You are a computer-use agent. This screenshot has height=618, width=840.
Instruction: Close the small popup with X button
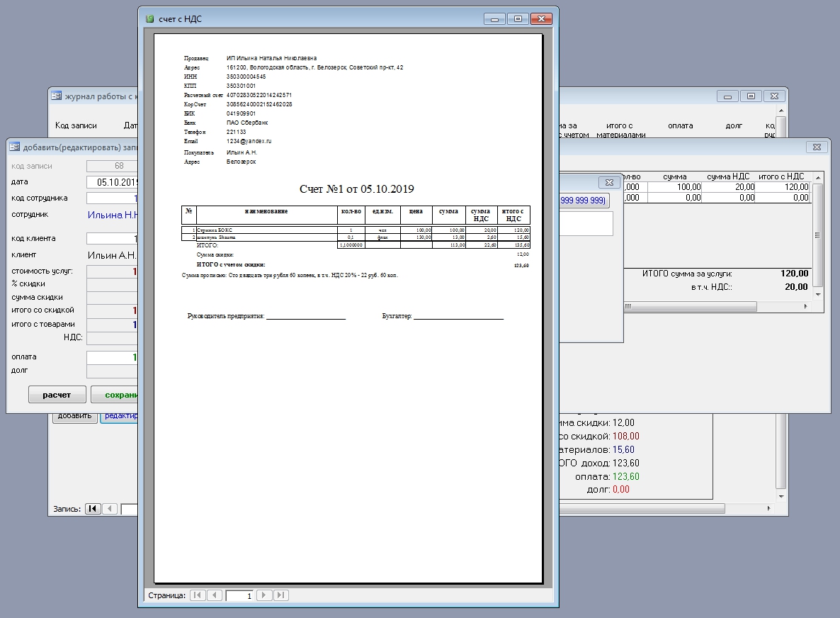tap(609, 182)
